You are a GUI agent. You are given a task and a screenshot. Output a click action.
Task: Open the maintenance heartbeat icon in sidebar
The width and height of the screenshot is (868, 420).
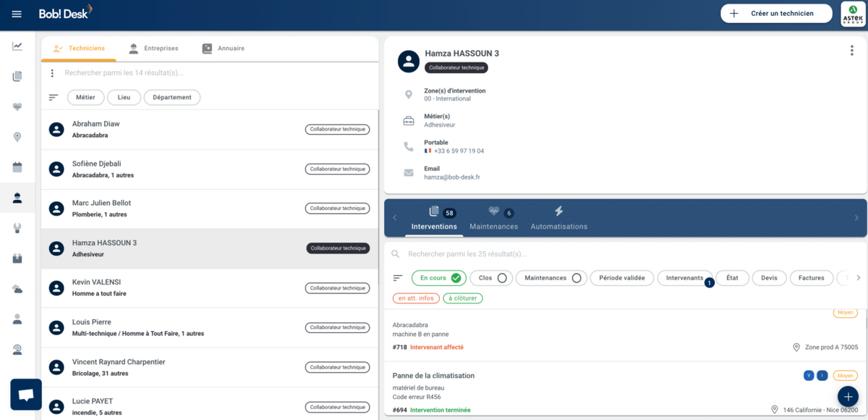[x=17, y=106]
